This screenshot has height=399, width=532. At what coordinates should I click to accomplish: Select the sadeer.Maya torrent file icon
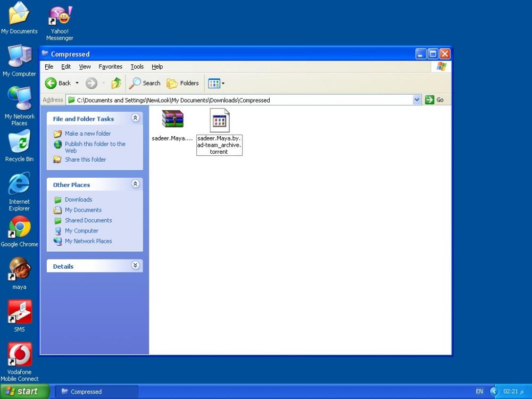click(220, 120)
